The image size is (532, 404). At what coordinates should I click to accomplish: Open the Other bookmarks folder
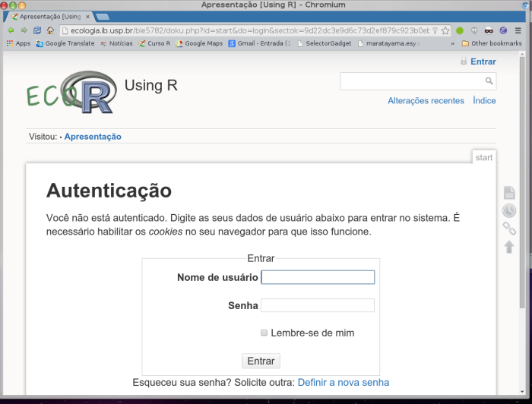pos(491,43)
